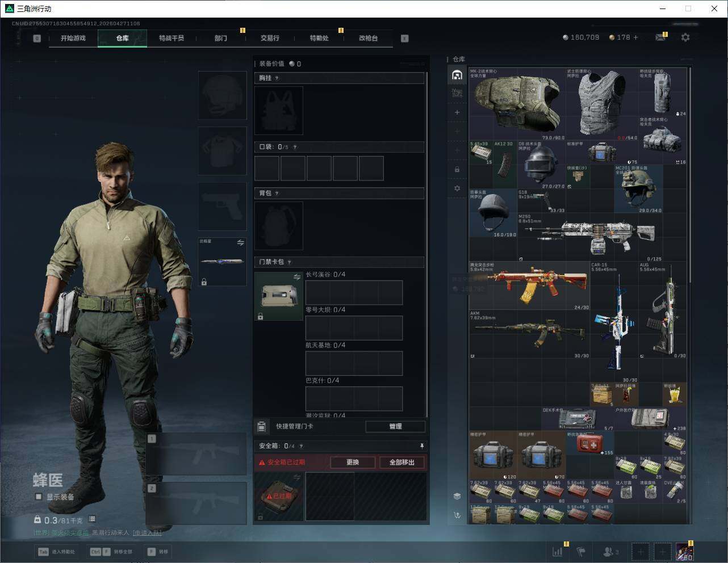The height and width of the screenshot is (563, 728).
Task: Select the melee knife slot
Action: [x=222, y=262]
